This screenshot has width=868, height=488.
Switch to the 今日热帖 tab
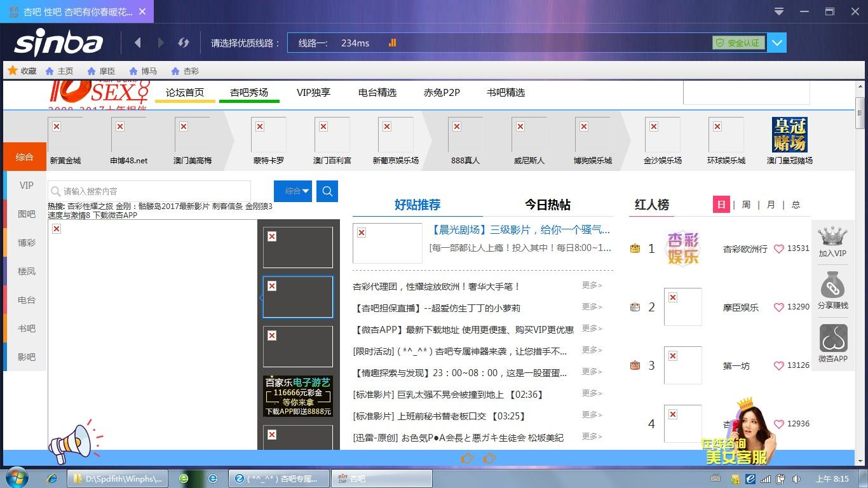pos(547,205)
